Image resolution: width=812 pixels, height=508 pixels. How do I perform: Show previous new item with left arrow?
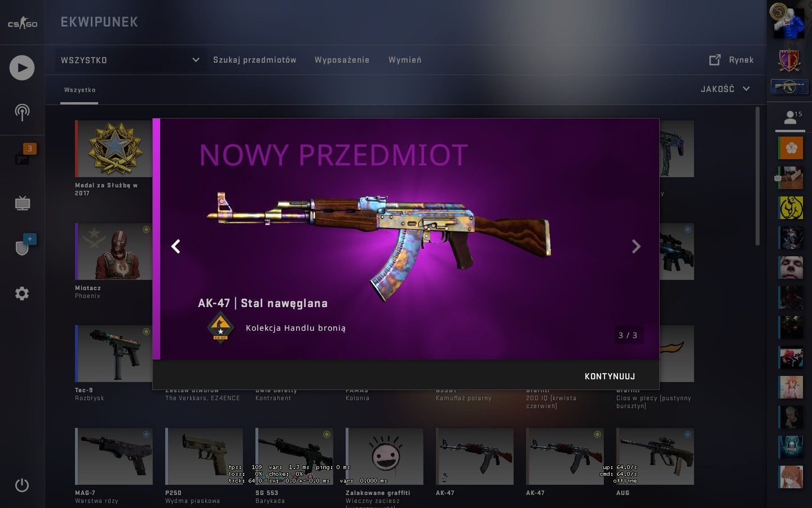(x=176, y=246)
